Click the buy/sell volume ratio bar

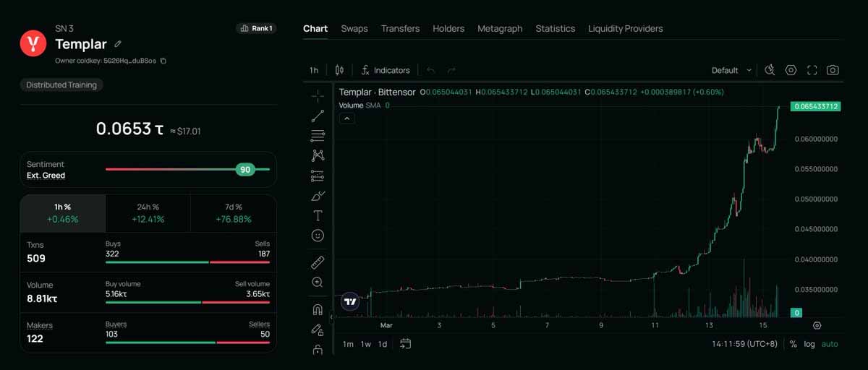[187, 302]
